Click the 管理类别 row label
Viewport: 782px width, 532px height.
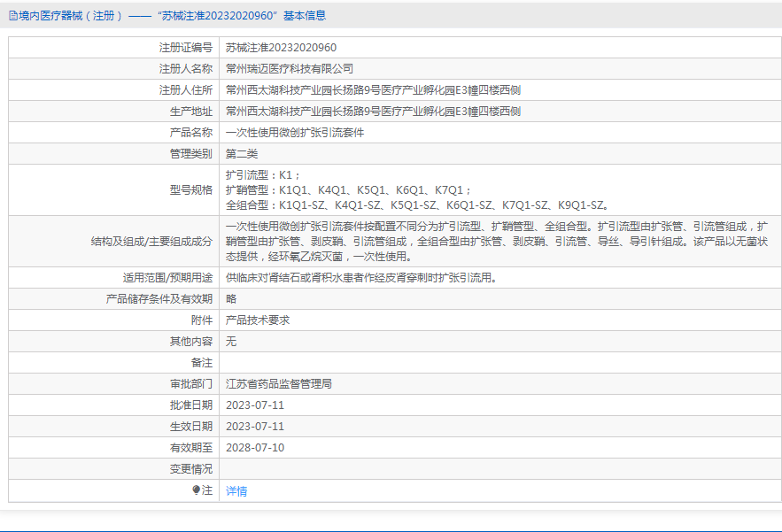(191, 154)
